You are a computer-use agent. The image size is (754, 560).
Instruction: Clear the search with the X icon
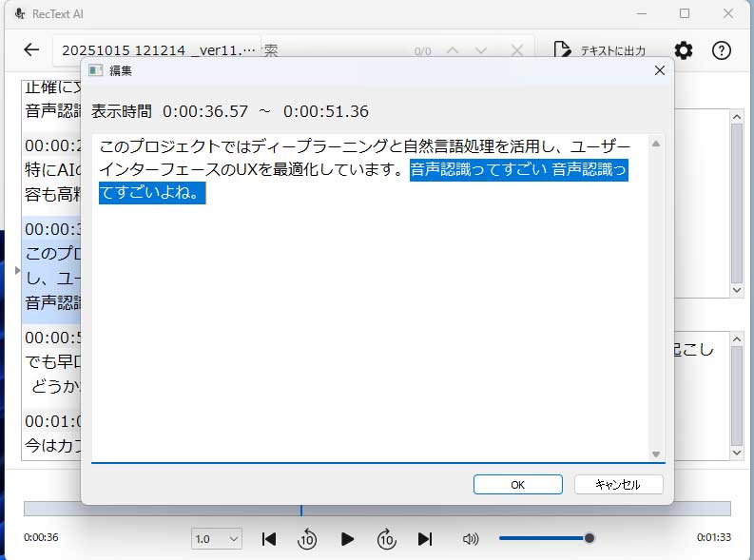tap(516, 50)
